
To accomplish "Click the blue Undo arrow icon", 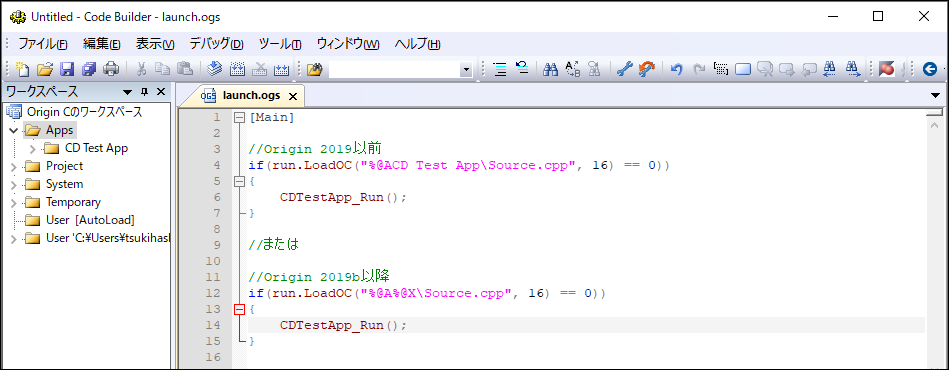I will click(677, 69).
